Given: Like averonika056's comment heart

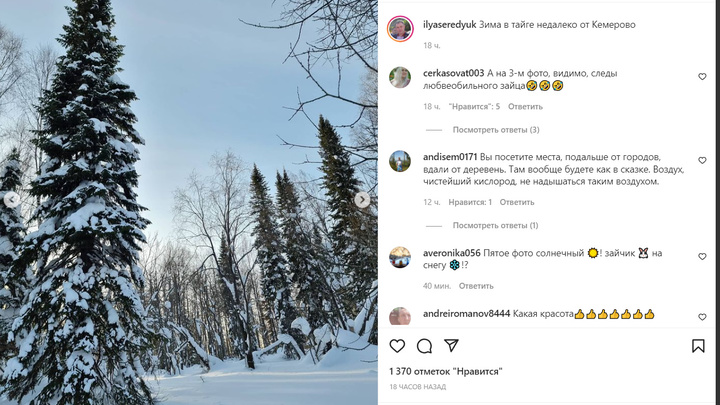Looking at the screenshot, I should pyautogui.click(x=702, y=256).
